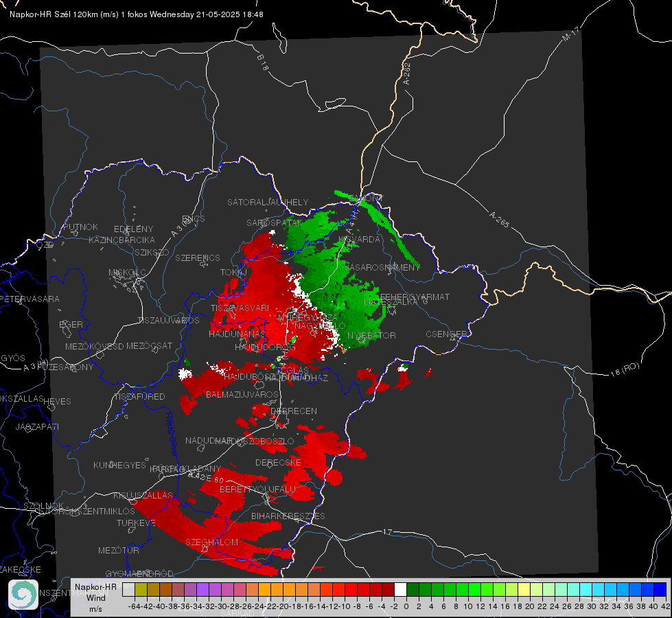
Task: Click the TISZAVASVÁRI town label
Action: click(x=240, y=308)
